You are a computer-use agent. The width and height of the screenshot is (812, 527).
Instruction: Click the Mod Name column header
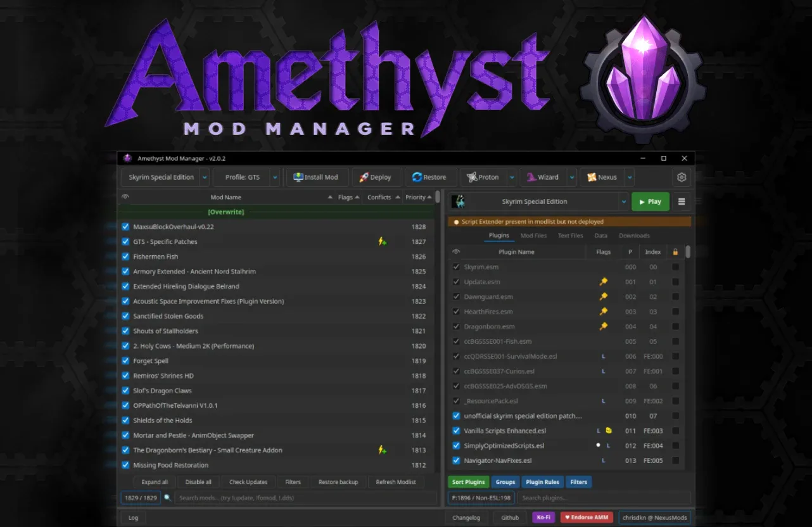(226, 197)
